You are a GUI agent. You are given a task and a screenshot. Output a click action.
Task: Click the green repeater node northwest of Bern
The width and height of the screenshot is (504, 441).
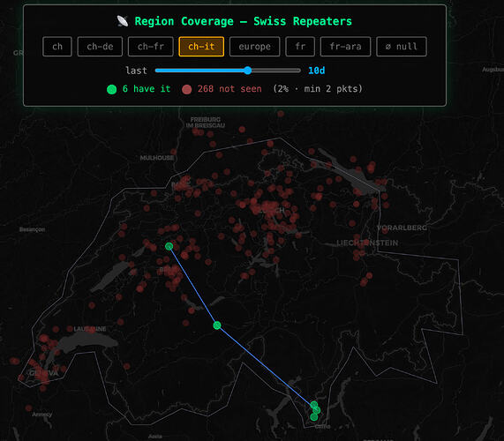pyautogui.click(x=169, y=246)
